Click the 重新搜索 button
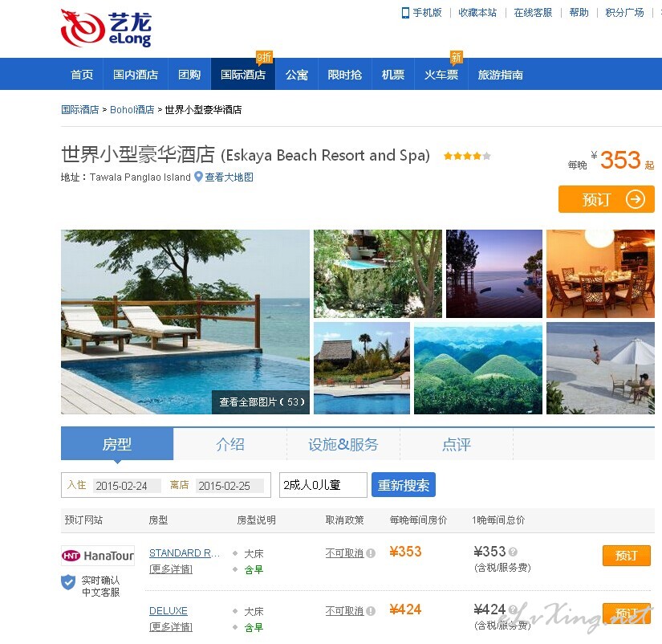Image resolution: width=662 pixels, height=644 pixels. (x=403, y=485)
